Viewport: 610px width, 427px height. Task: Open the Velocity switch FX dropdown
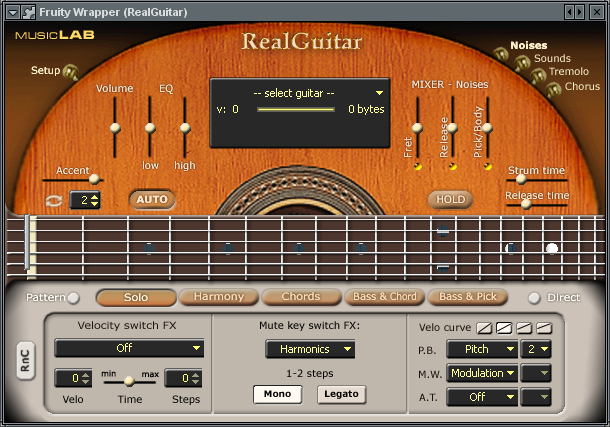click(x=129, y=348)
